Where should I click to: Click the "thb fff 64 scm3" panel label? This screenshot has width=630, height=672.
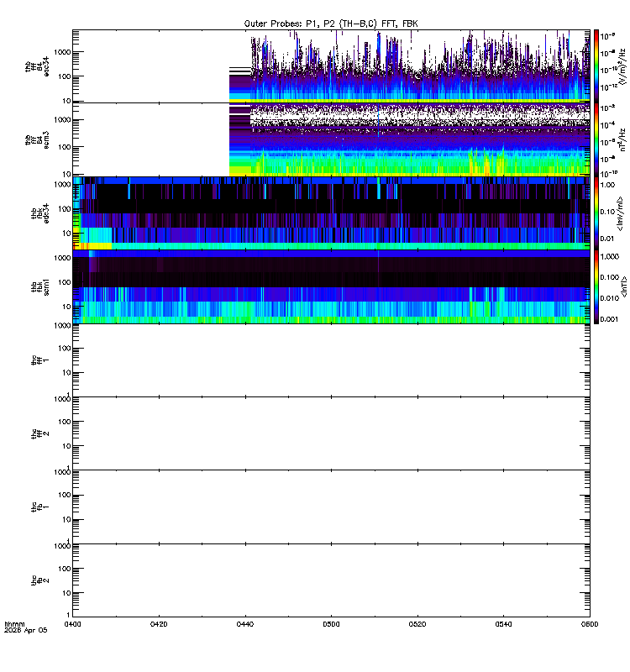[37, 140]
